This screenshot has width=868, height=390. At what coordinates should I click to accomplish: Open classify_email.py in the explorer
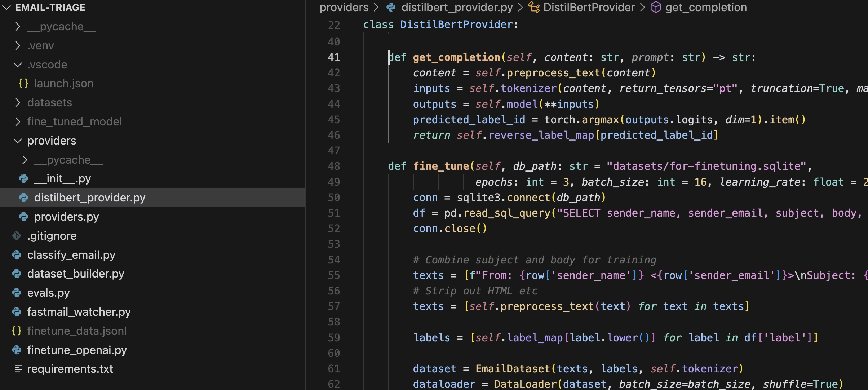pos(71,255)
